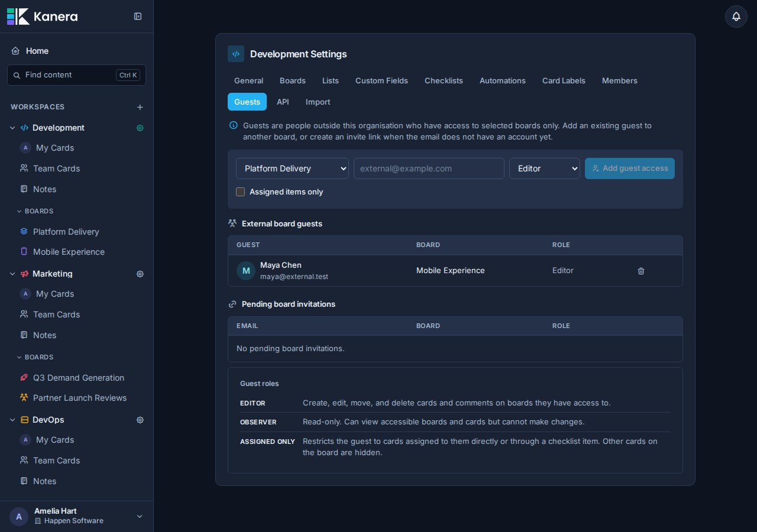Switch to the General tab
This screenshot has width=757, height=532.
[248, 80]
